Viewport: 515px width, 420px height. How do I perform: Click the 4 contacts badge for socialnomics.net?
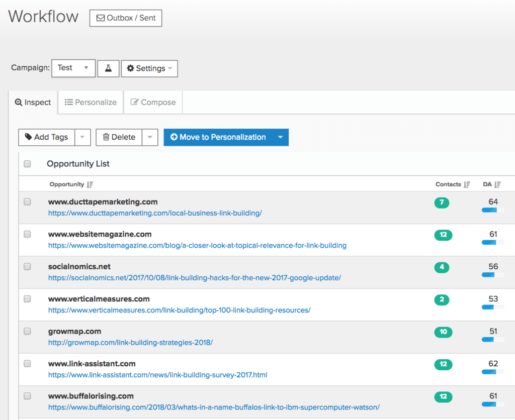tap(442, 267)
